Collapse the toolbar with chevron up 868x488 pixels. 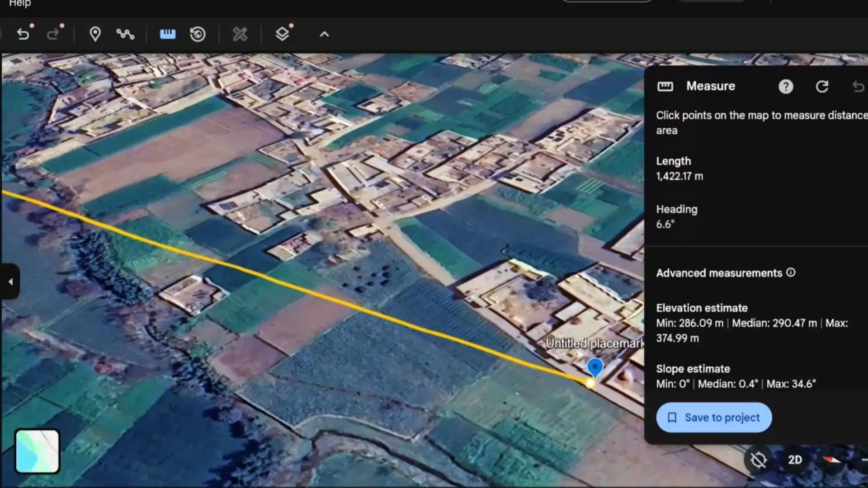324,34
